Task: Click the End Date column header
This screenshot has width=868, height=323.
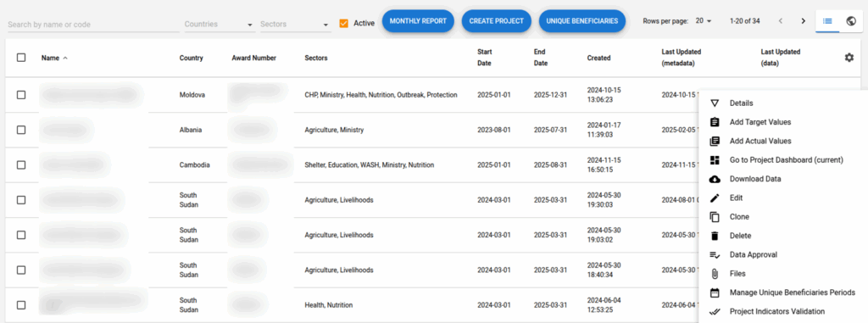Action: [541, 58]
